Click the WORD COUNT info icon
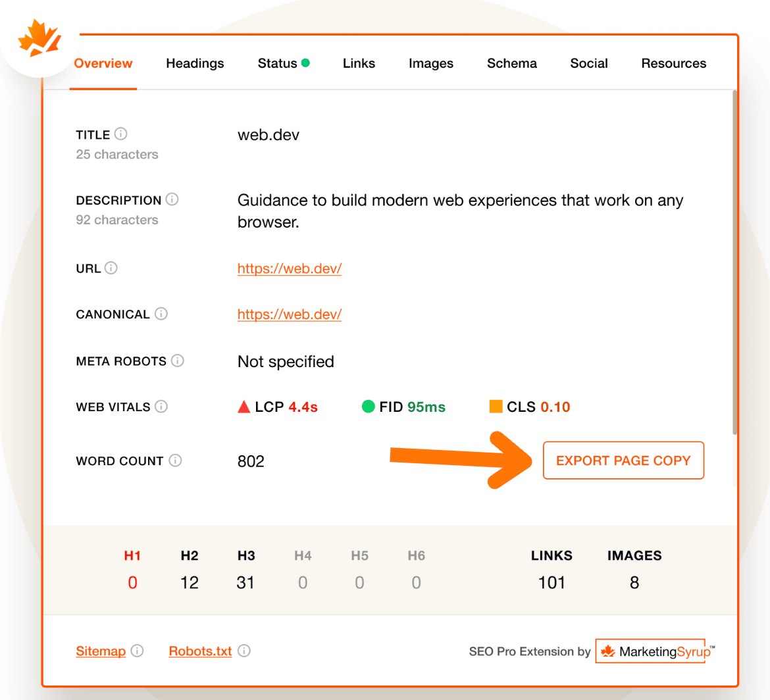The image size is (770, 700). click(x=175, y=460)
